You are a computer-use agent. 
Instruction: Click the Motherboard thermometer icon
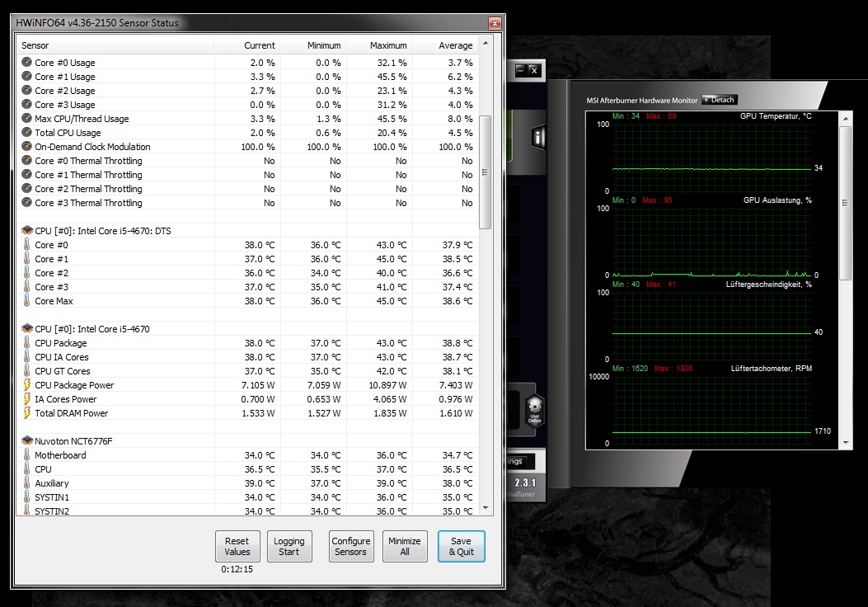tap(26, 454)
